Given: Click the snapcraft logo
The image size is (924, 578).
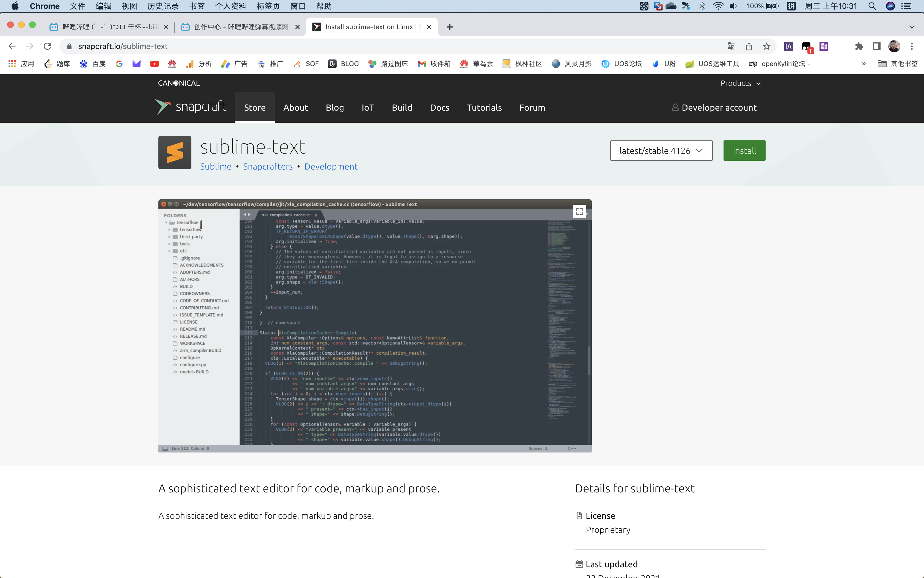Looking at the screenshot, I should click(190, 107).
